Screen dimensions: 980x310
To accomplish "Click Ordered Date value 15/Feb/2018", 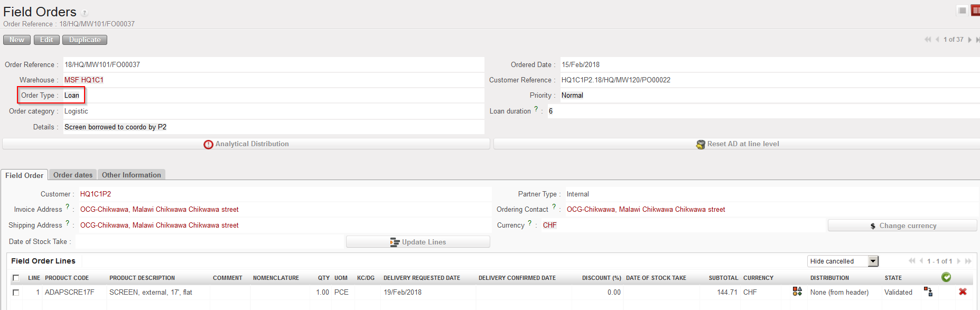I will 581,64.
